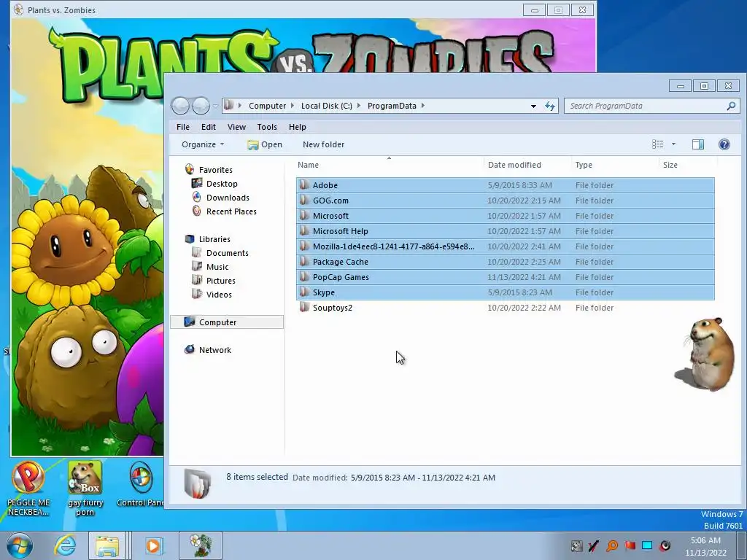Expand the chevron after ProgramData breadcrumb
747x560 pixels.
coord(422,106)
